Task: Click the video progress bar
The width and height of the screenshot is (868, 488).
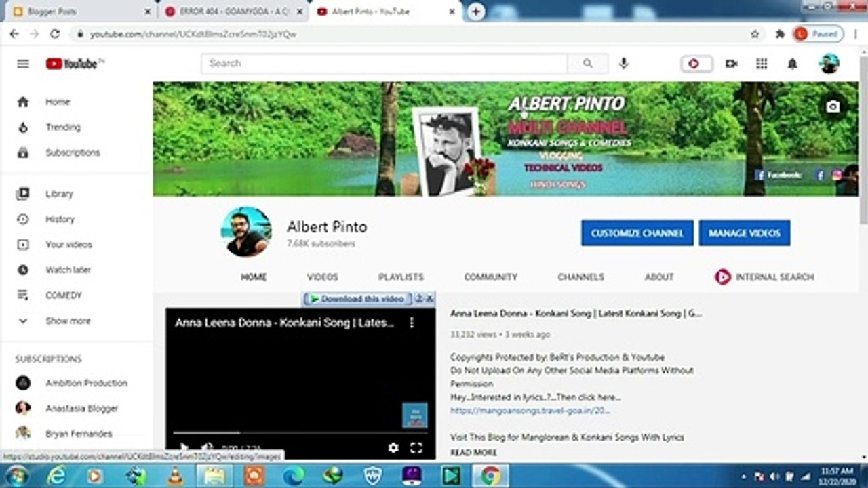Action: coord(300,432)
